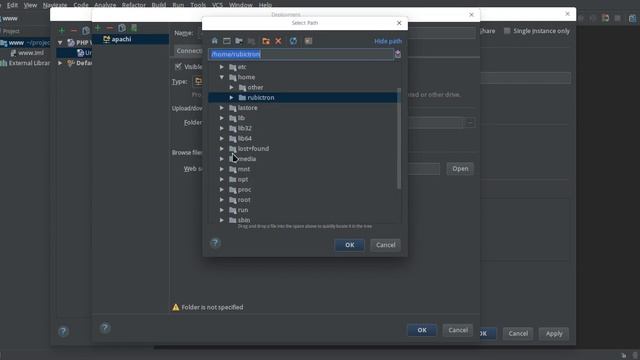Expand the rubictron folder arrow

coord(231,98)
